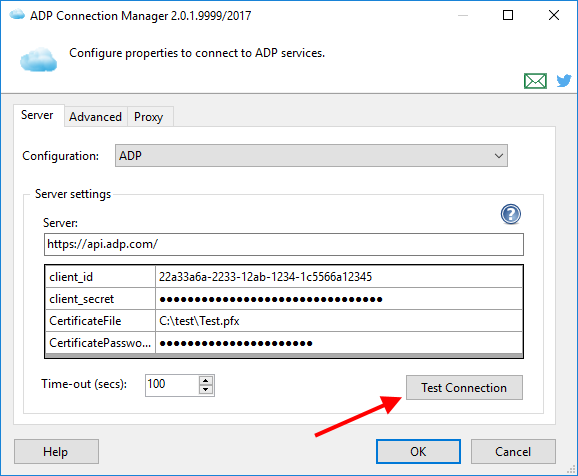Click the "Configure properties to connect" header text
This screenshot has height=476, width=578.
[197, 53]
